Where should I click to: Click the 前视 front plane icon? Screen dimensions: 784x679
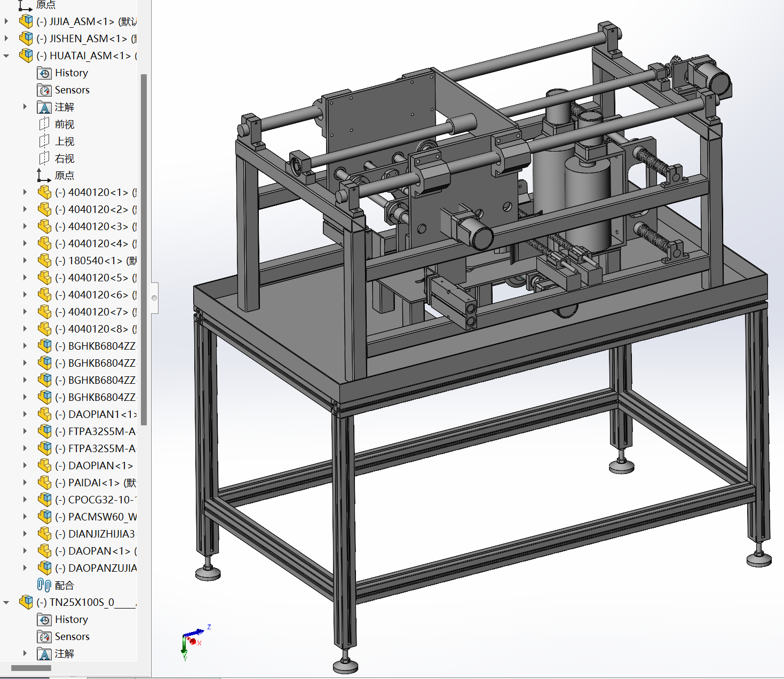click(44, 124)
